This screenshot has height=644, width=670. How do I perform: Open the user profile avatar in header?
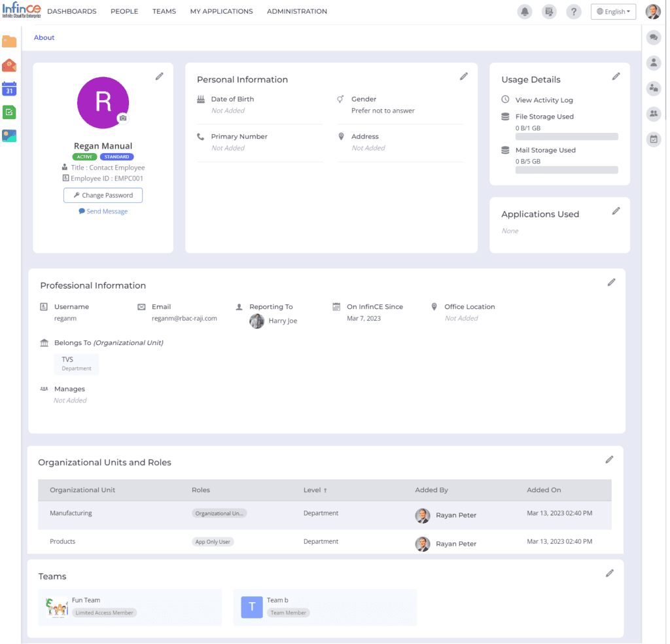pyautogui.click(x=653, y=12)
